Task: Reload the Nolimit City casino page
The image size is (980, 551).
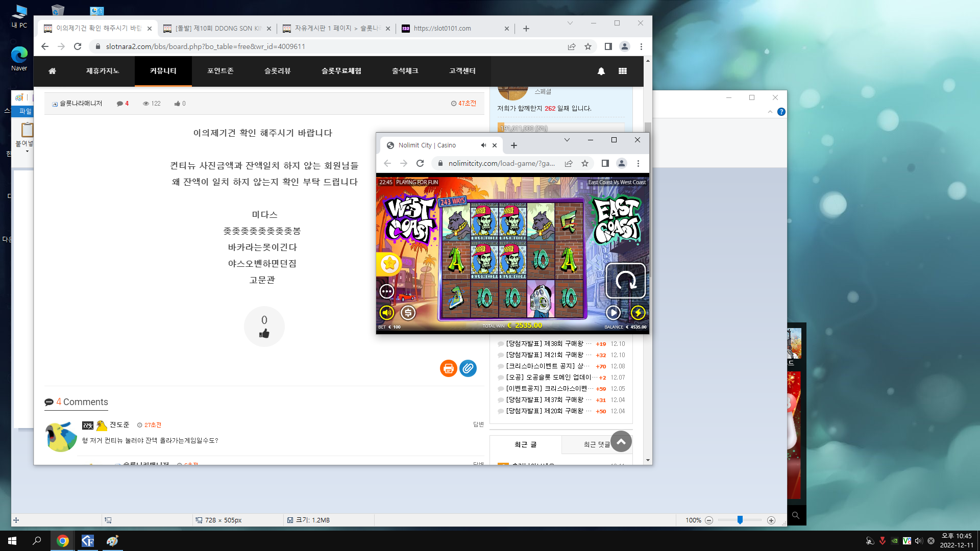Action: 420,163
